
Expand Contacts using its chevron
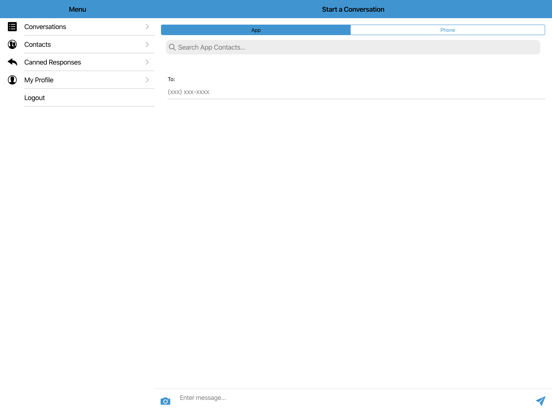147,44
